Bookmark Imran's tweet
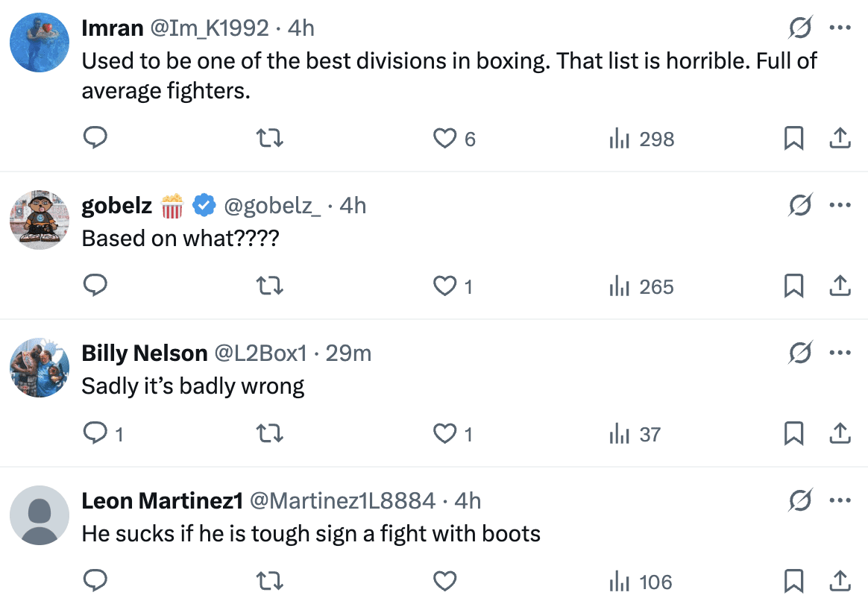 (x=793, y=138)
